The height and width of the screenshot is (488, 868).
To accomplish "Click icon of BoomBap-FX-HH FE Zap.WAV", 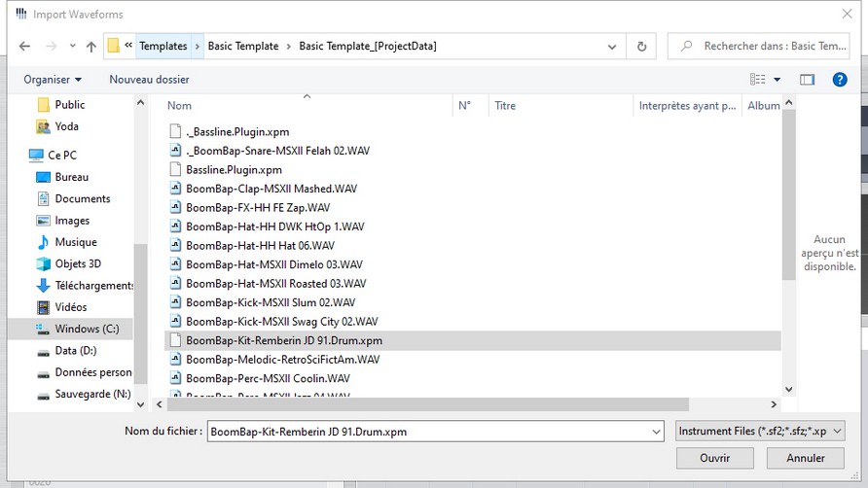I will (175, 207).
